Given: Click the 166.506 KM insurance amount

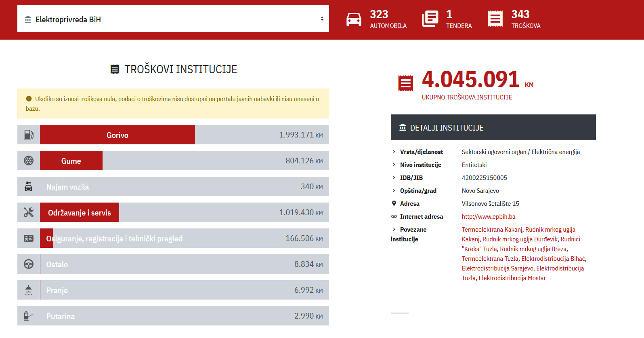Looking at the screenshot, I should [x=304, y=238].
